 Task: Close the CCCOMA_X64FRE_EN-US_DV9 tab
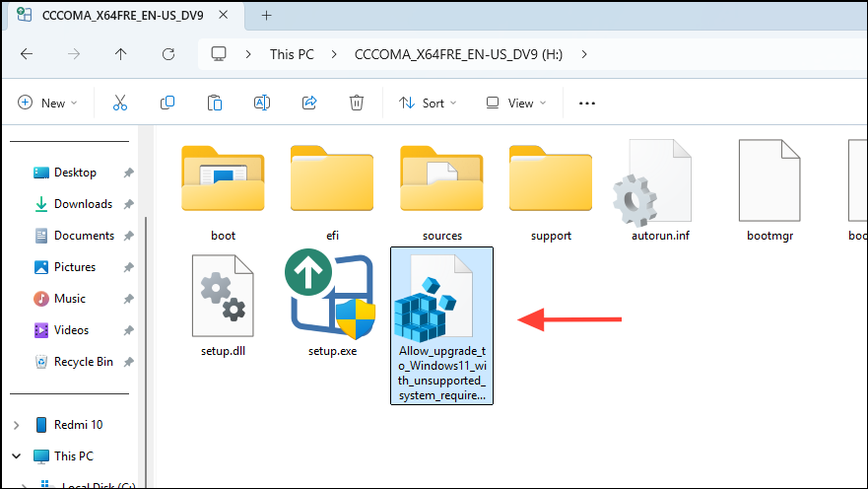click(x=223, y=15)
